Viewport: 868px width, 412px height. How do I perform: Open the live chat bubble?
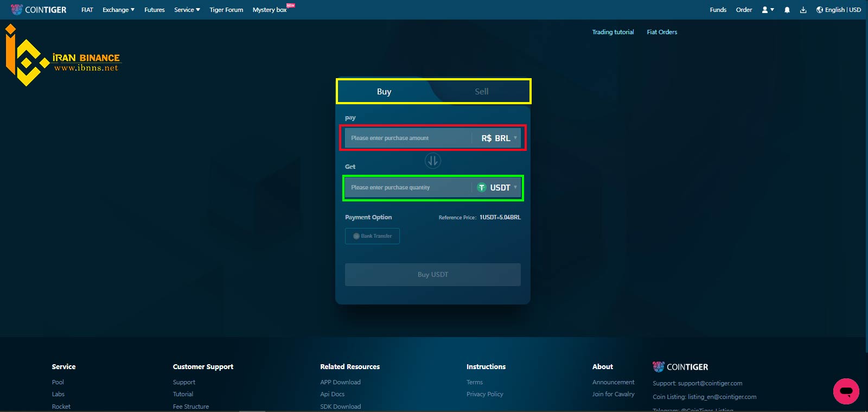click(846, 391)
